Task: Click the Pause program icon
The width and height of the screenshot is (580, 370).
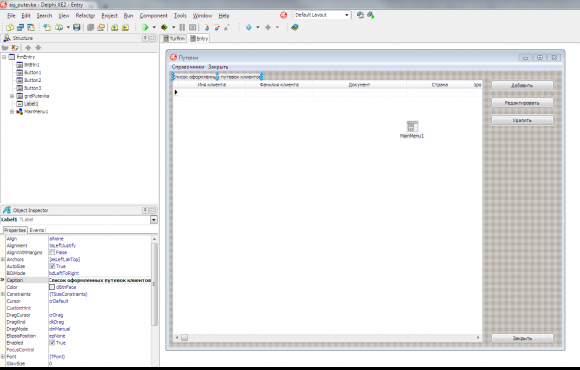Action: [182, 27]
